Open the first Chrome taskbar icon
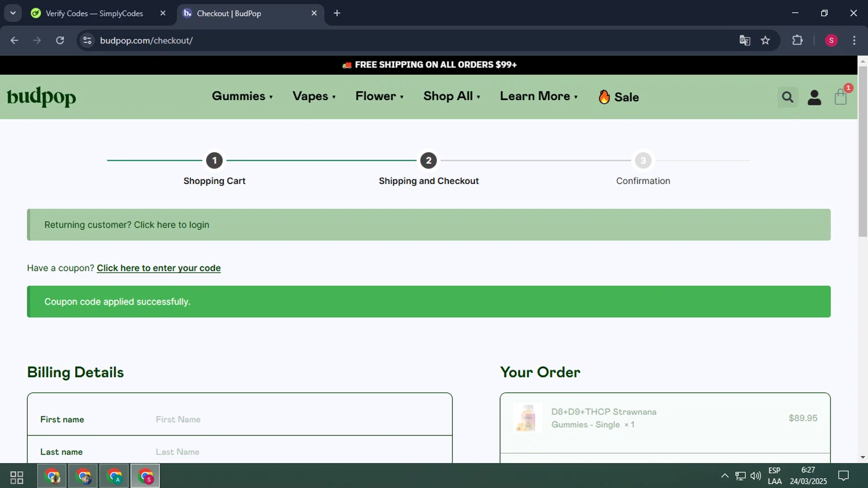This screenshot has height=488, width=868. point(52,476)
